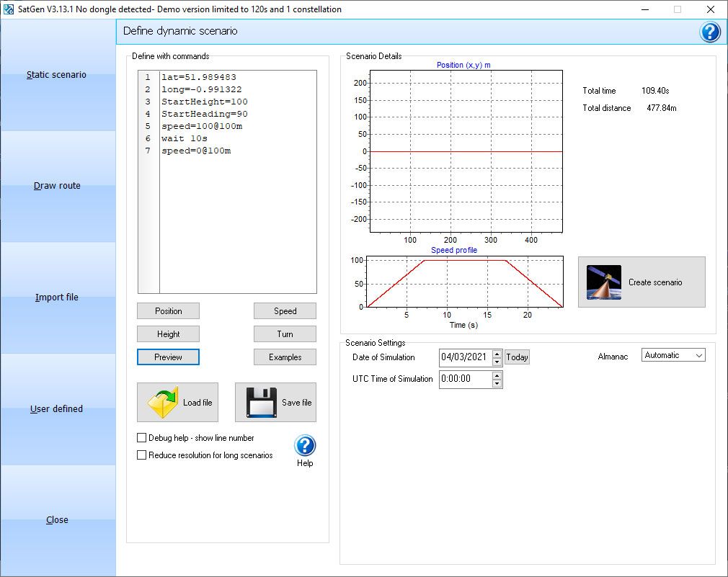Close the SatGen window

pos(711,9)
